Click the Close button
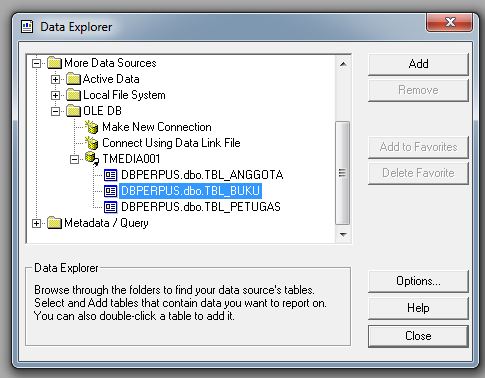This screenshot has height=378, width=485. [x=418, y=336]
